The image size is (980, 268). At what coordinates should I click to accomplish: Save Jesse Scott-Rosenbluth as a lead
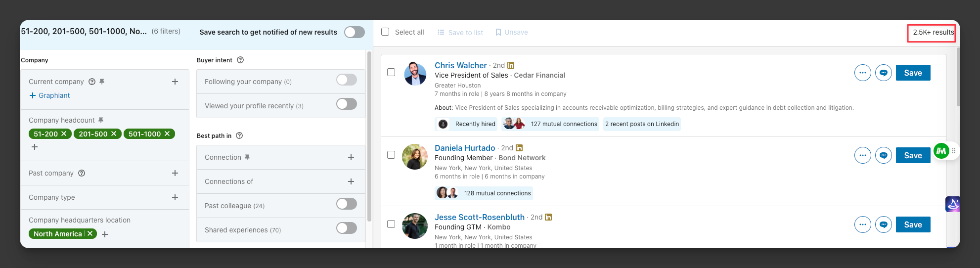pyautogui.click(x=913, y=224)
